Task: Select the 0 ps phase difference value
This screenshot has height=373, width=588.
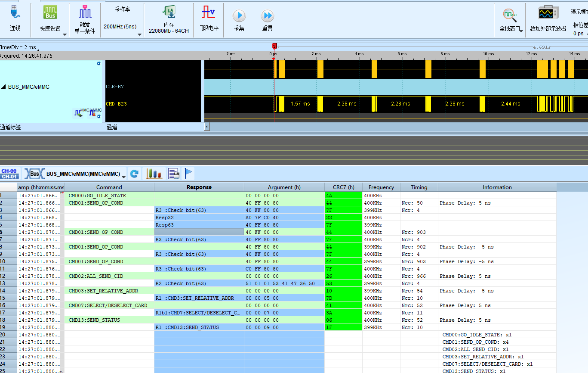Action: tap(579, 33)
